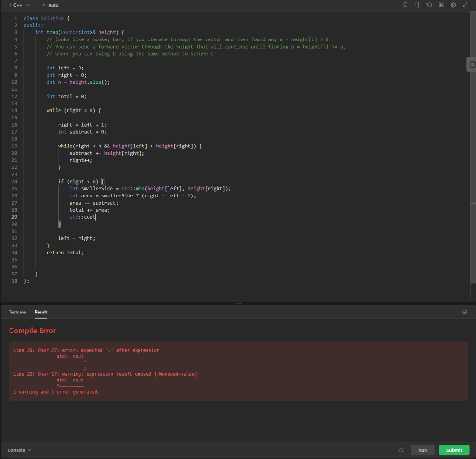Click the 'left = right;' line

77,238
